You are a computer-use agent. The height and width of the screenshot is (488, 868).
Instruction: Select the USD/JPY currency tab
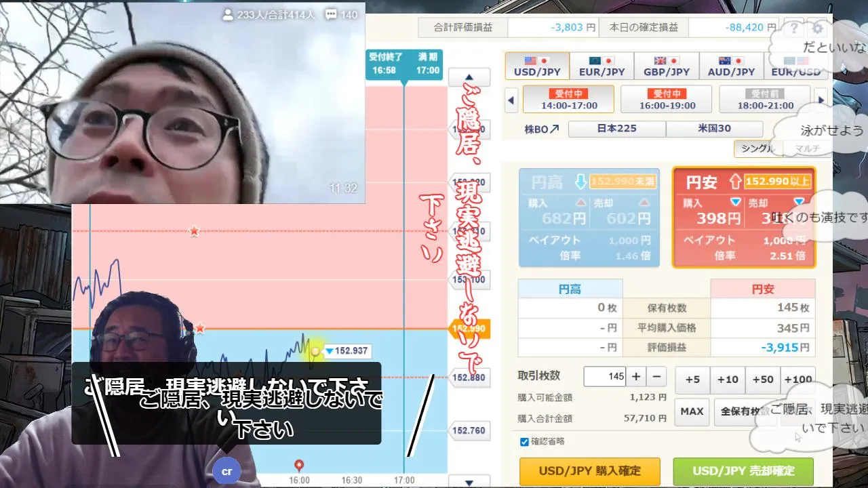click(537, 66)
